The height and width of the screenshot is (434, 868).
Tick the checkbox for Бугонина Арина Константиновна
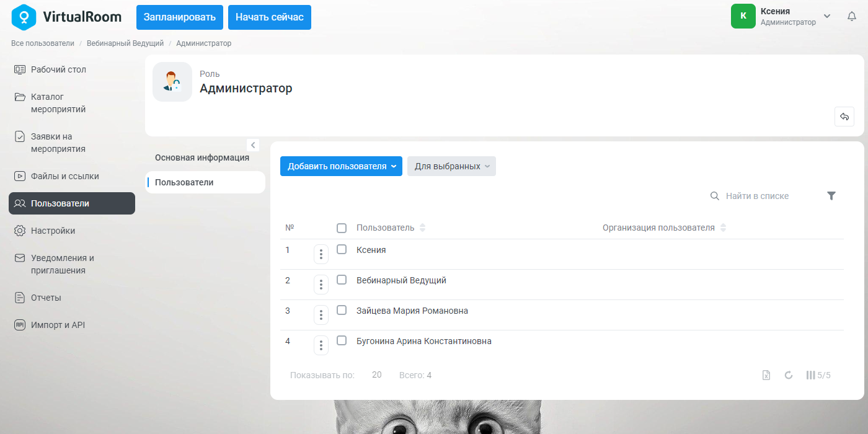click(x=342, y=340)
